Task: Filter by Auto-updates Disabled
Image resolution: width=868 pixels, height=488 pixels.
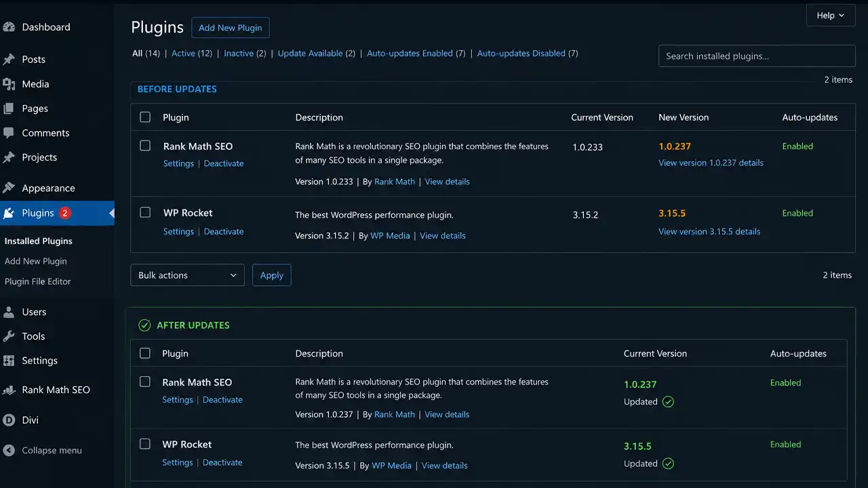Action: pyautogui.click(x=521, y=54)
